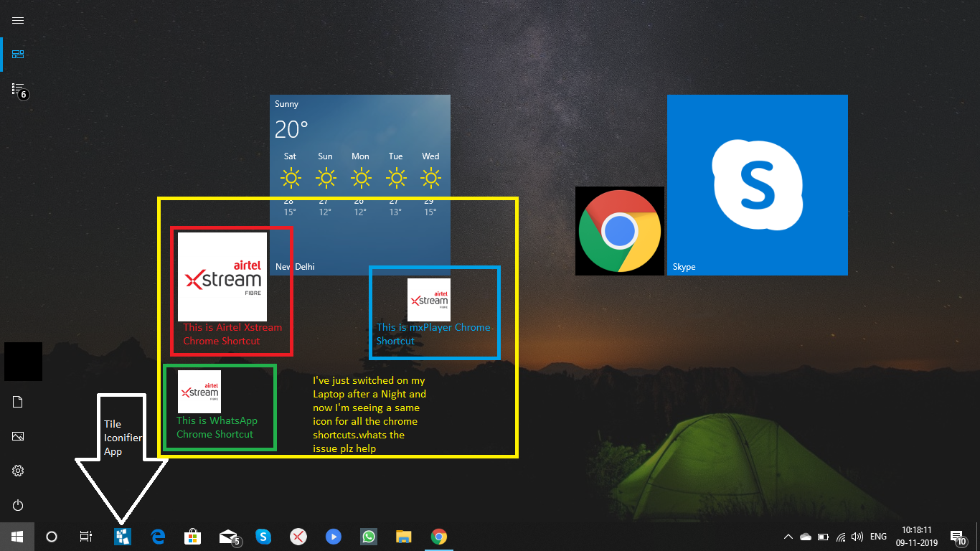Open File Explorer from the taskbar
Viewport: 980px width, 551px height.
[403, 536]
